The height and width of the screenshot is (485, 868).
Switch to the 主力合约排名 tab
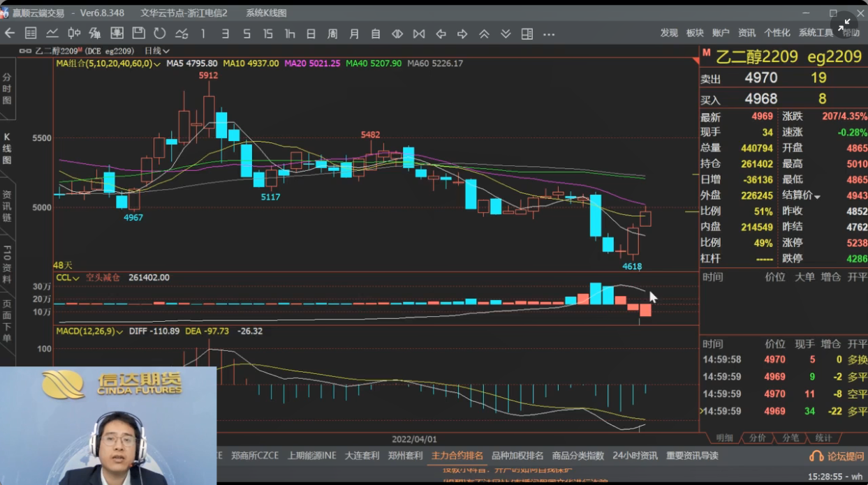pos(457,456)
